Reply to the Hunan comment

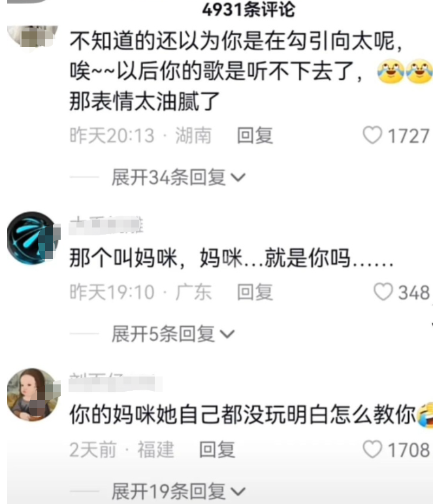point(255,135)
